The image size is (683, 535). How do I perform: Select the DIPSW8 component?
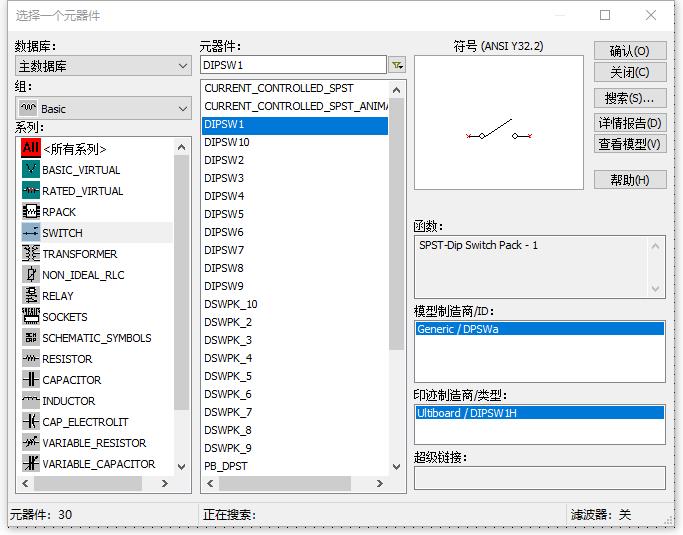click(x=295, y=268)
